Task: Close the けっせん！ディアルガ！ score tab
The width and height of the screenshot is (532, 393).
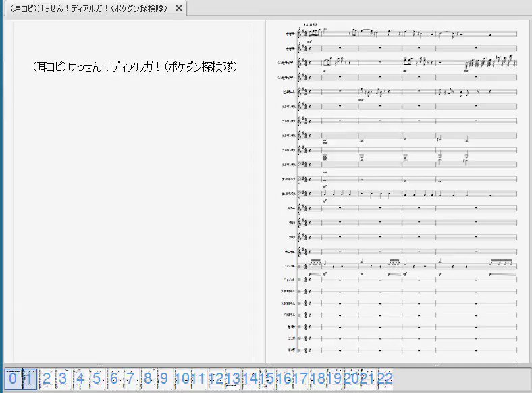Action: (x=179, y=9)
